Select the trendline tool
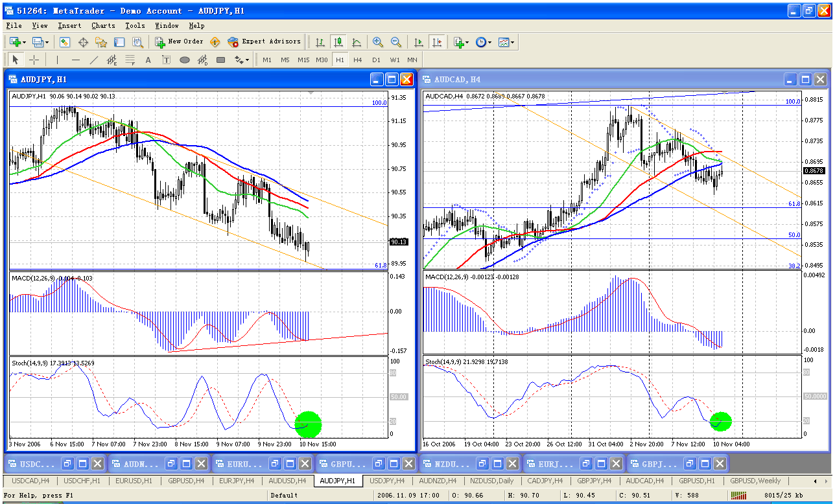Image resolution: width=835 pixels, height=504 pixels. [x=94, y=60]
